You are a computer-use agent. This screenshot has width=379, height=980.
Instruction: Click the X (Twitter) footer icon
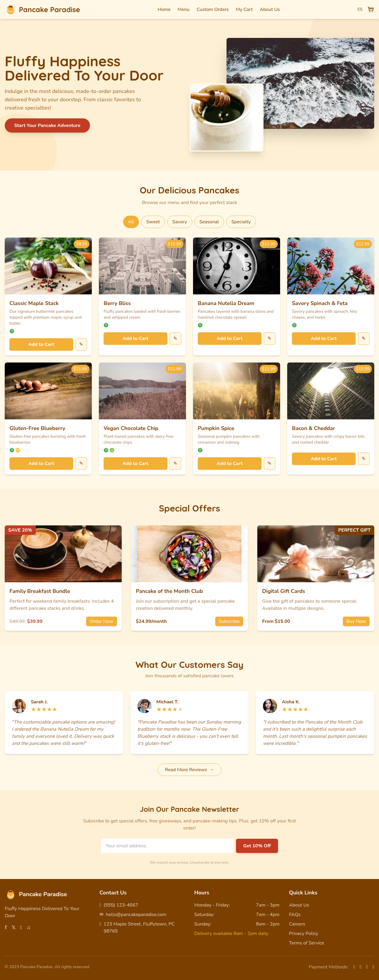tap(13, 927)
